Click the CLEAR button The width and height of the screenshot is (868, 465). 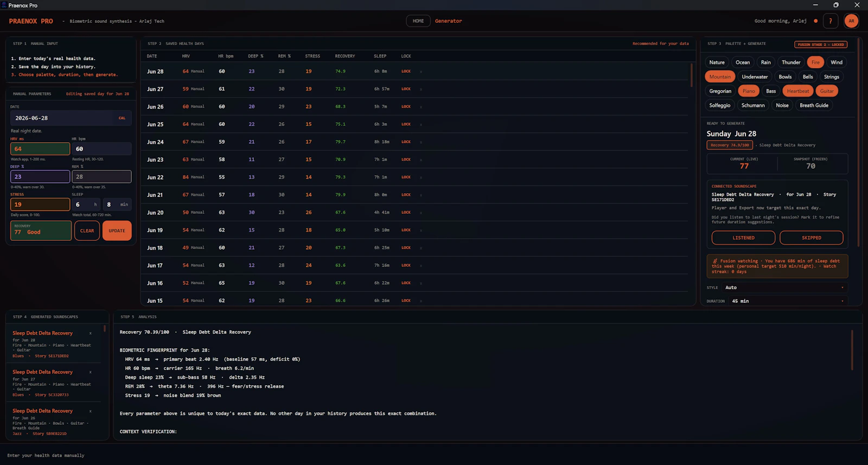pos(87,231)
